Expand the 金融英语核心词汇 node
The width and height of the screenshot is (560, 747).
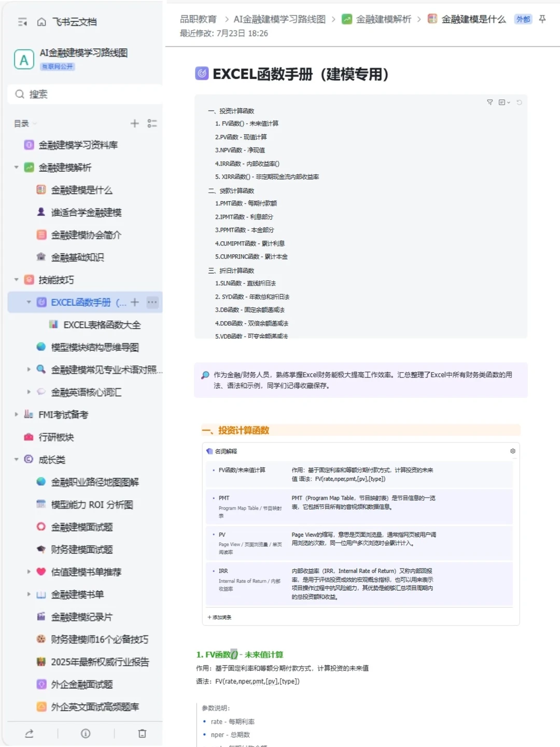tap(29, 392)
